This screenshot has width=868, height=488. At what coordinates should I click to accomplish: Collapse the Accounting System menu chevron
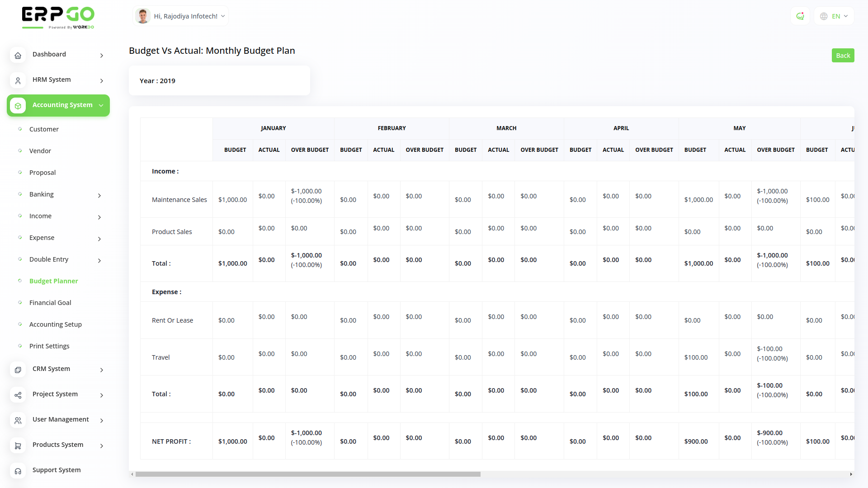point(101,105)
